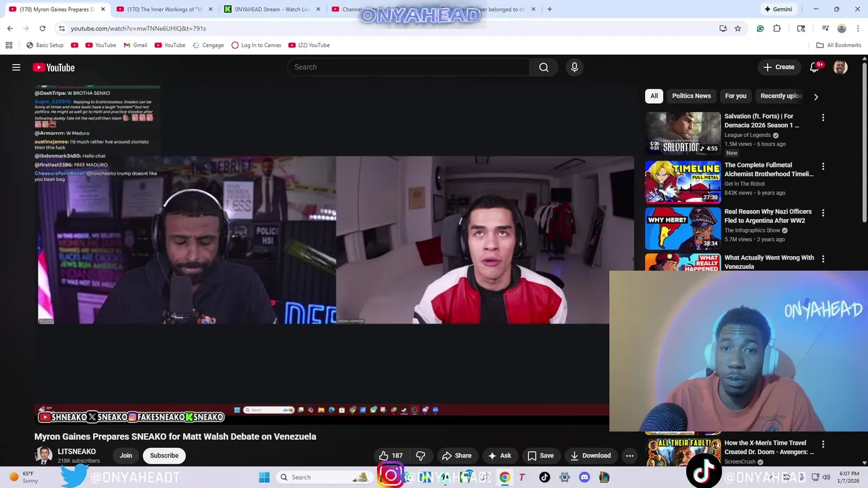Image resolution: width=868 pixels, height=488 pixels.
Task: Click The Infographics Show channel name
Action: [x=752, y=230]
